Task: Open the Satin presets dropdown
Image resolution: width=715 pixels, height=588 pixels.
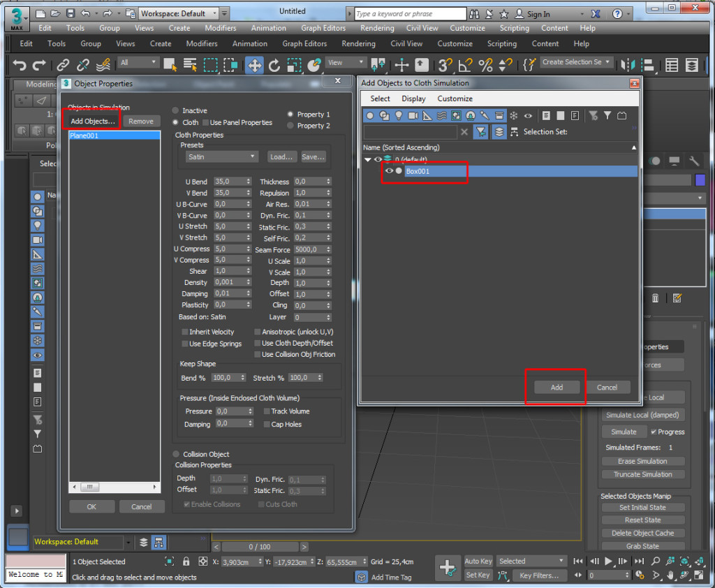Action: [x=222, y=157]
